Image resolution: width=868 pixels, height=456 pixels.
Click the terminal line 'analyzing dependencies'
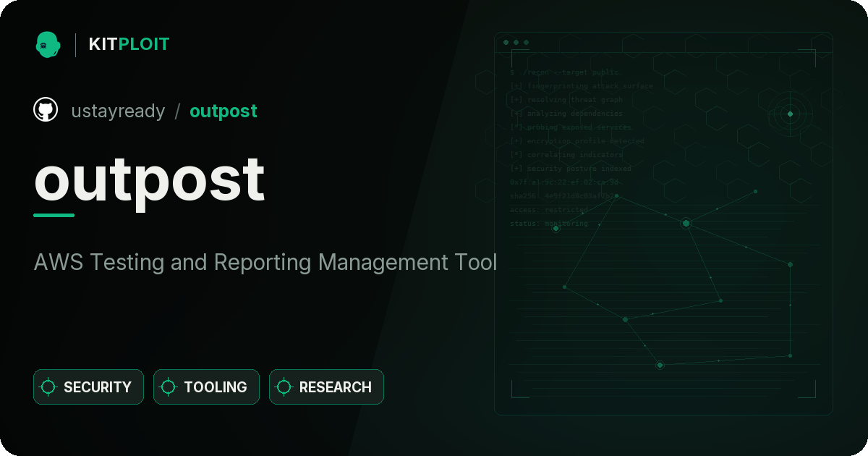point(566,114)
